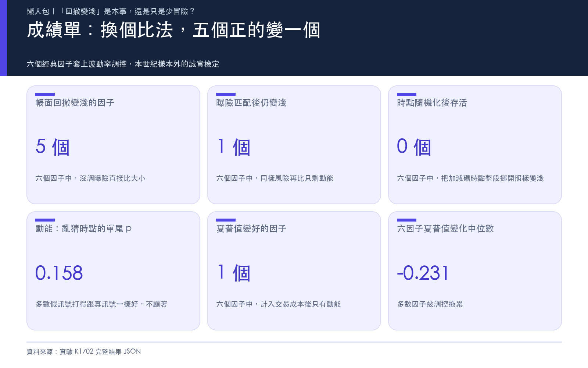
Task: Click the note 沒調曝險直接比大小
Action: pyautogui.click(x=112, y=178)
